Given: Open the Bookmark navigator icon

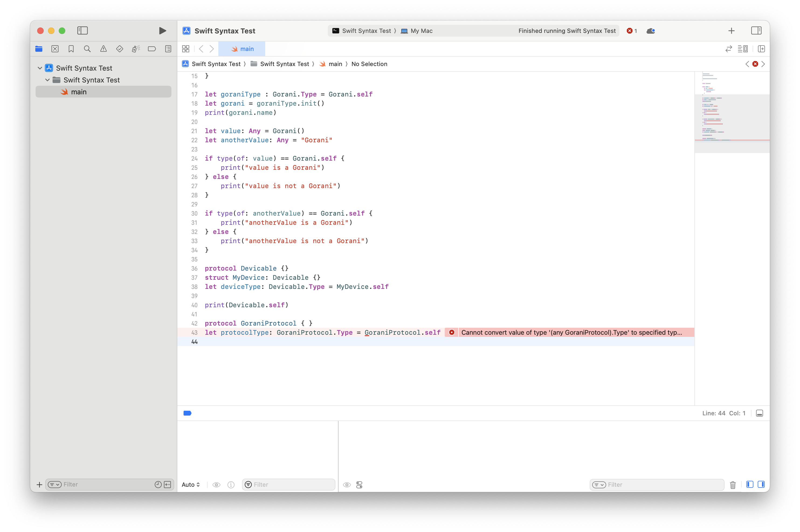Looking at the screenshot, I should tap(71, 49).
